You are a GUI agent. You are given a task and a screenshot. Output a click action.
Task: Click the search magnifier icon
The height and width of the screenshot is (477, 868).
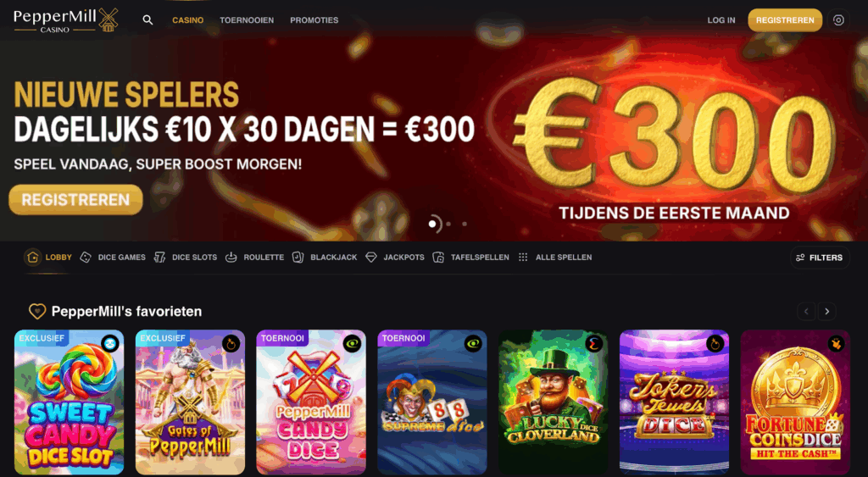147,20
